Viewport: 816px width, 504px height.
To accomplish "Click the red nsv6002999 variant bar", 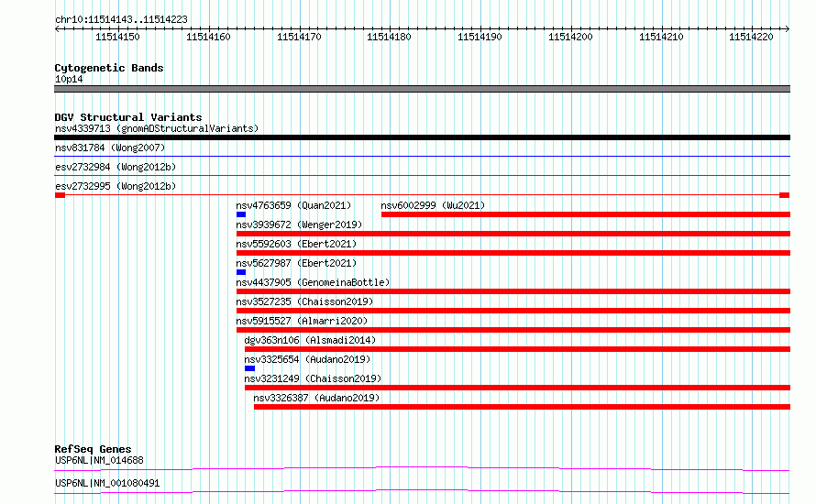I will coord(586,214).
